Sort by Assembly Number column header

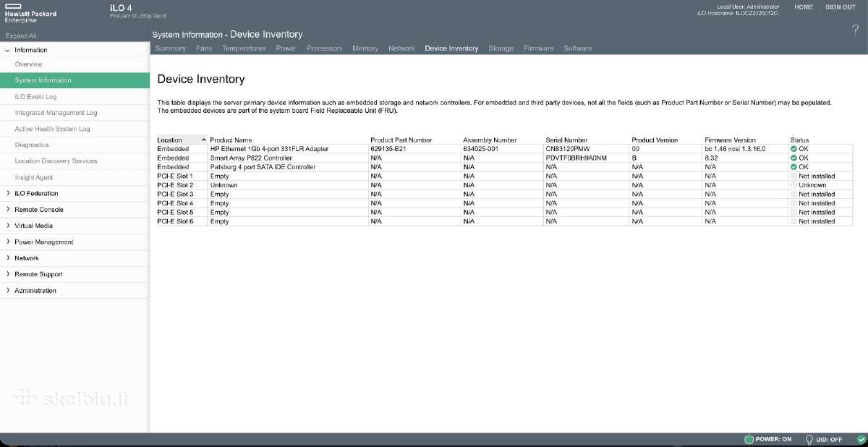[490, 140]
